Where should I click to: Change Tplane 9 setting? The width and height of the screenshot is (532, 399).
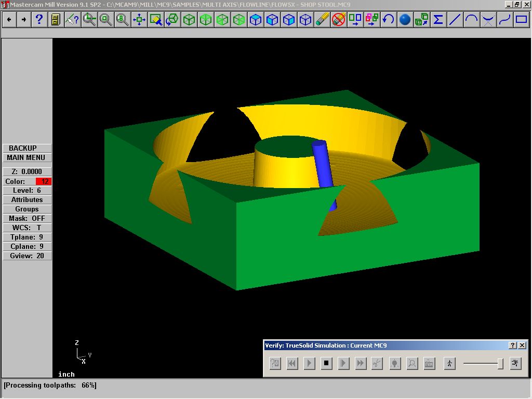pos(27,237)
